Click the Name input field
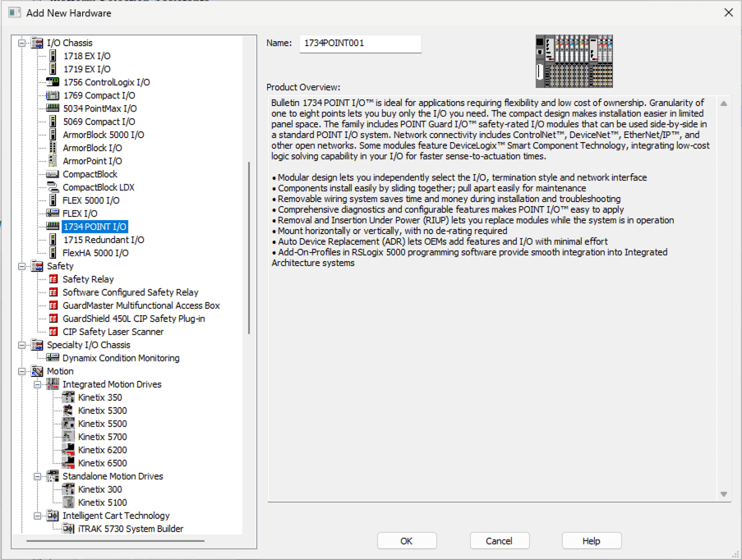The image size is (742, 560). tap(360, 44)
